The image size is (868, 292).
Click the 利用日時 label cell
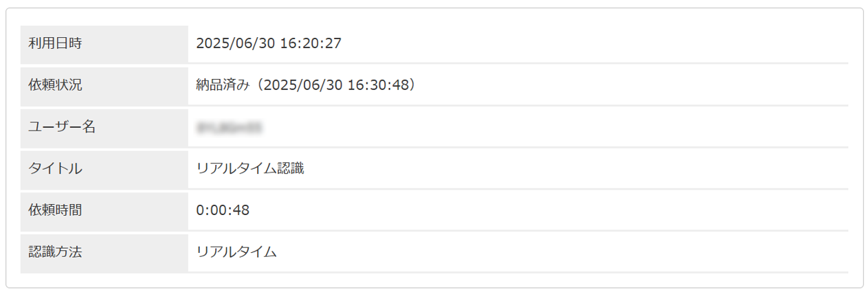coord(104,43)
